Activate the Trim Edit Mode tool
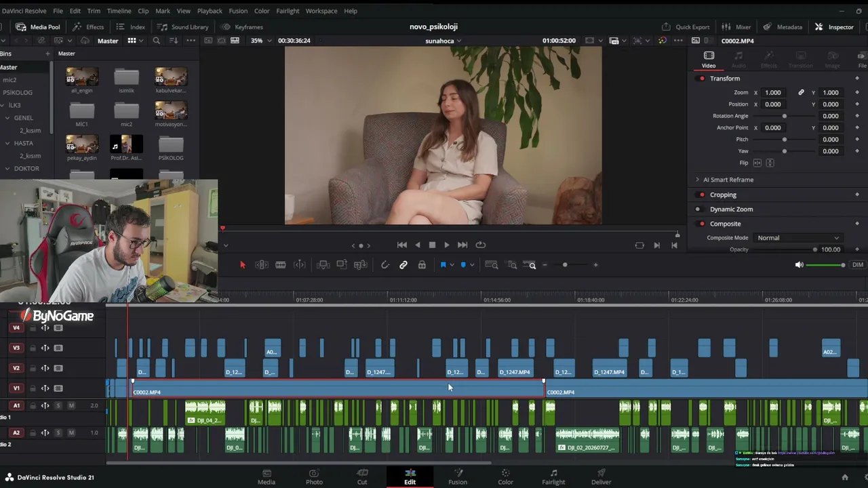The height and width of the screenshot is (488, 868). [261, 265]
